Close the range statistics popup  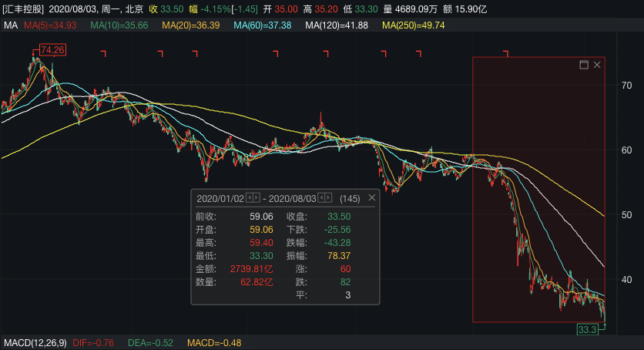[371, 198]
